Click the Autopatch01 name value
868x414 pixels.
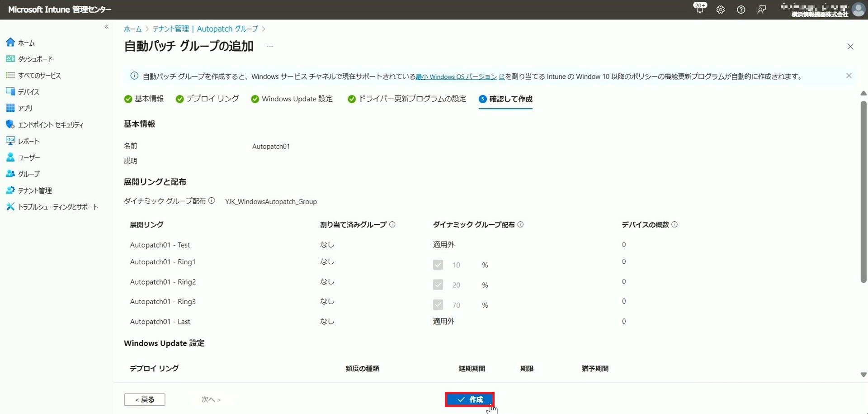pos(271,146)
